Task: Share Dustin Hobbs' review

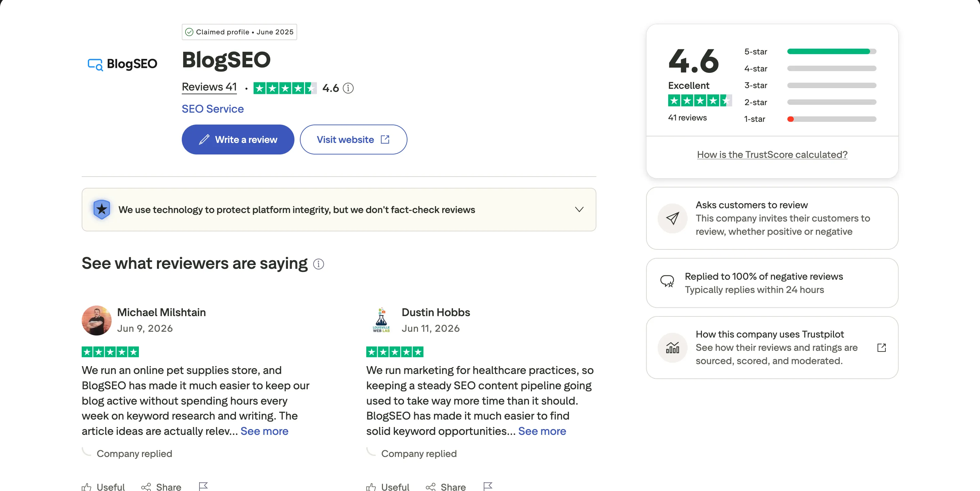Action: click(446, 487)
